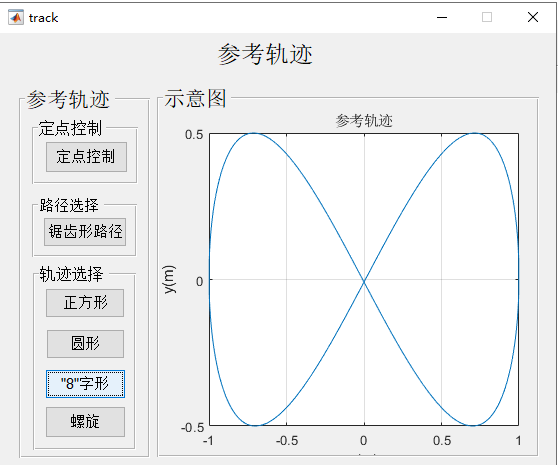Screen dimensions: 558x465
Task: Click the 路径选择 group label
Action: 69,205
